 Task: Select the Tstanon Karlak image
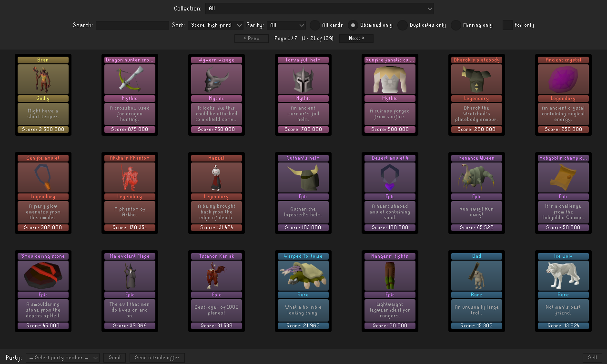pyautogui.click(x=216, y=275)
